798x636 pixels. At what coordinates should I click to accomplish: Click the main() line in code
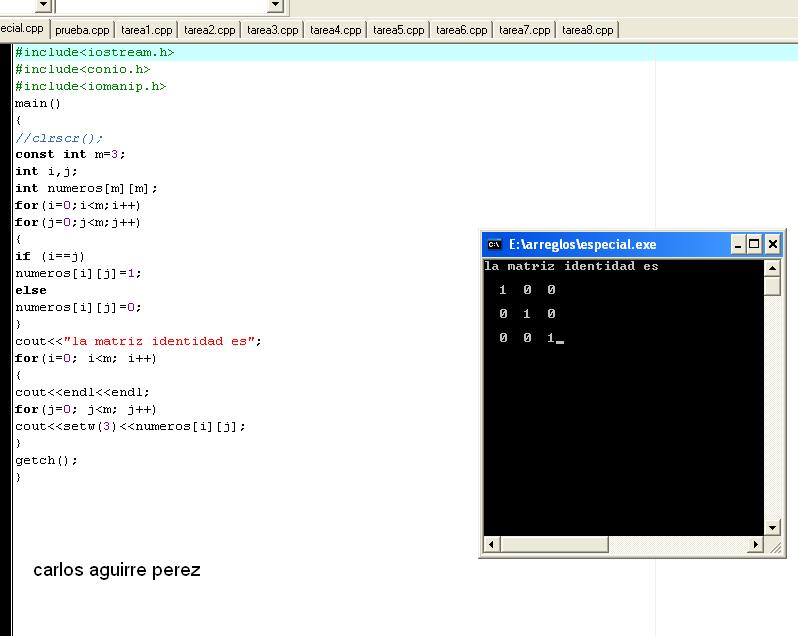(38, 104)
